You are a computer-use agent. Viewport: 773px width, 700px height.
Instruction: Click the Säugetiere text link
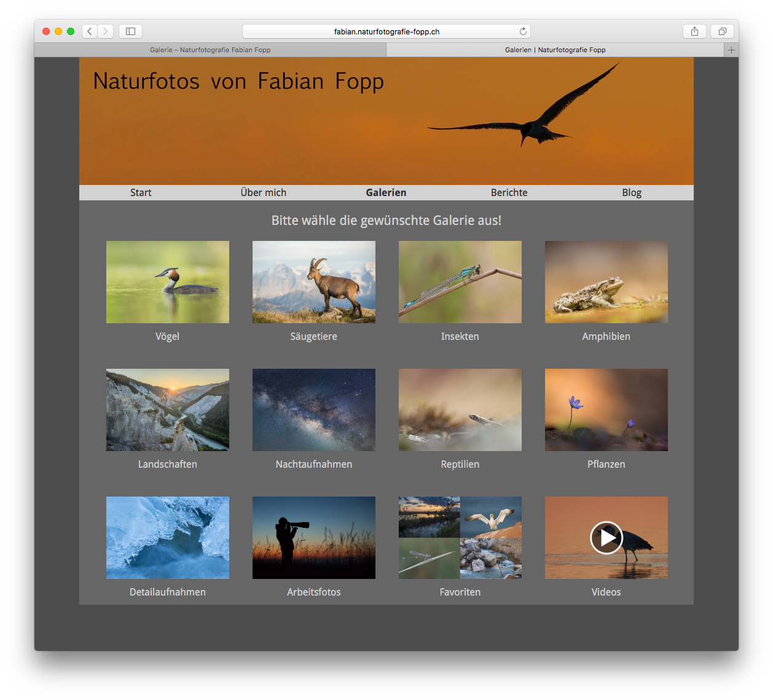point(314,336)
